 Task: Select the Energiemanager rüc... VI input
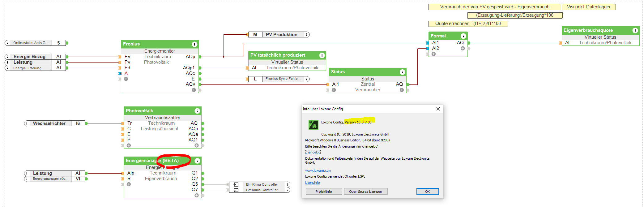(x=54, y=179)
